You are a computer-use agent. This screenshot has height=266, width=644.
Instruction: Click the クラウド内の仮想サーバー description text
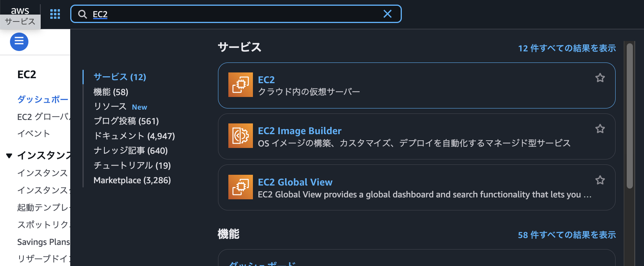point(309,92)
